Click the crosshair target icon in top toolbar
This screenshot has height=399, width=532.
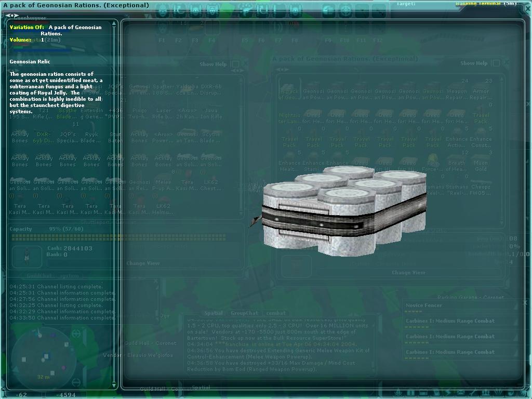pyautogui.click(x=345, y=10)
